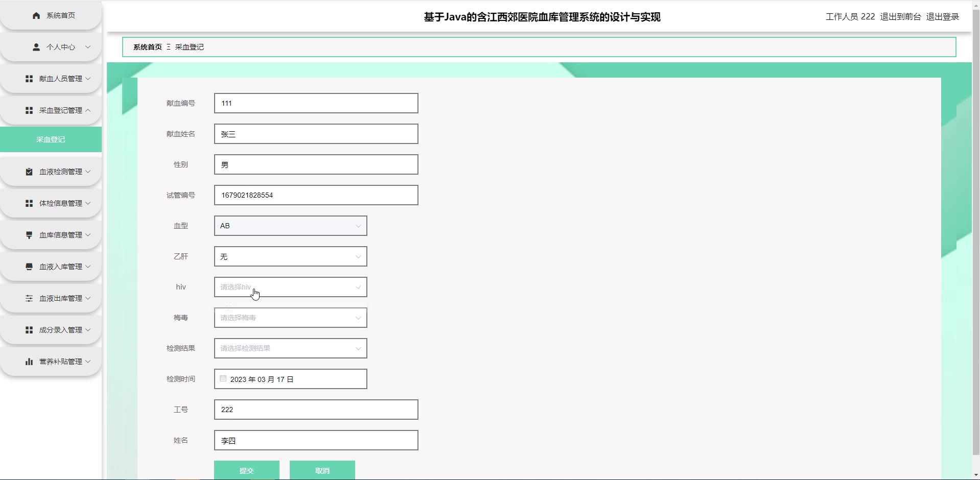This screenshot has width=980, height=480.
Task: Click the system title heading text
Action: tap(542, 17)
